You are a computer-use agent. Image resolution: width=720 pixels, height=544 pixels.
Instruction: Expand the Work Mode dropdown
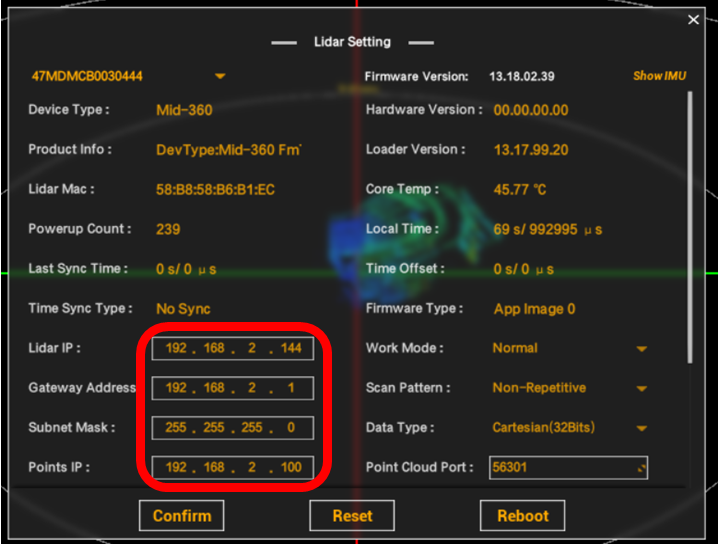click(641, 349)
